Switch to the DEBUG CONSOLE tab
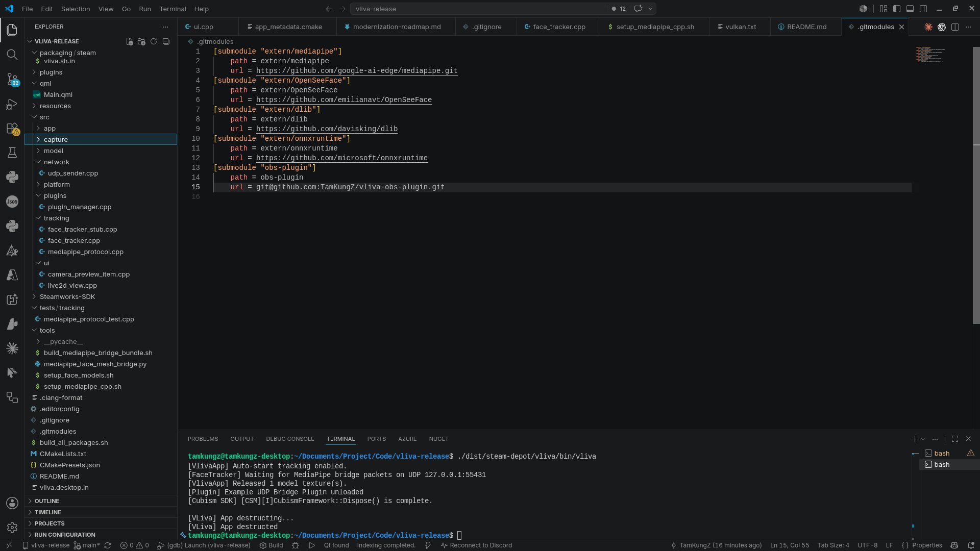 click(x=290, y=439)
